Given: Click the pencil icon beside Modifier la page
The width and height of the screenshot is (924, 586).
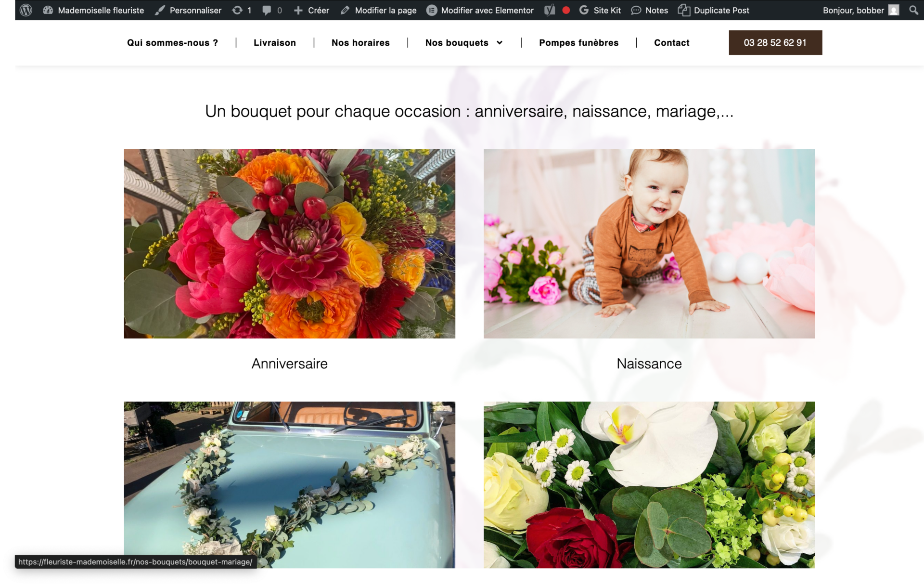Looking at the screenshot, I should pyautogui.click(x=345, y=10).
